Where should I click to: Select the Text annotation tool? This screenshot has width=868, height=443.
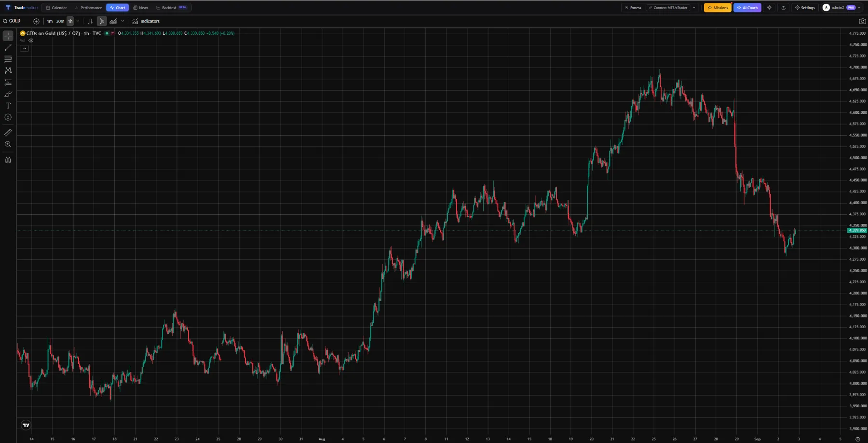[x=8, y=106]
